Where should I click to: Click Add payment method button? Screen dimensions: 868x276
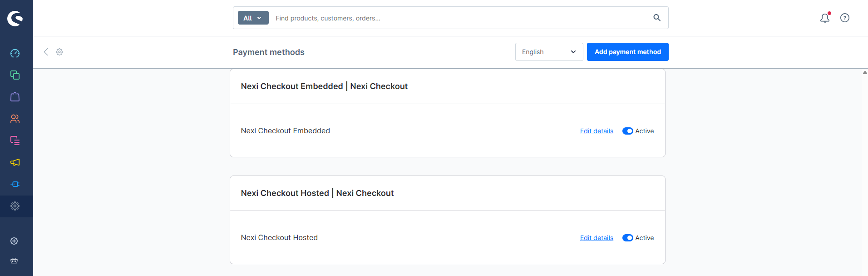click(x=627, y=52)
